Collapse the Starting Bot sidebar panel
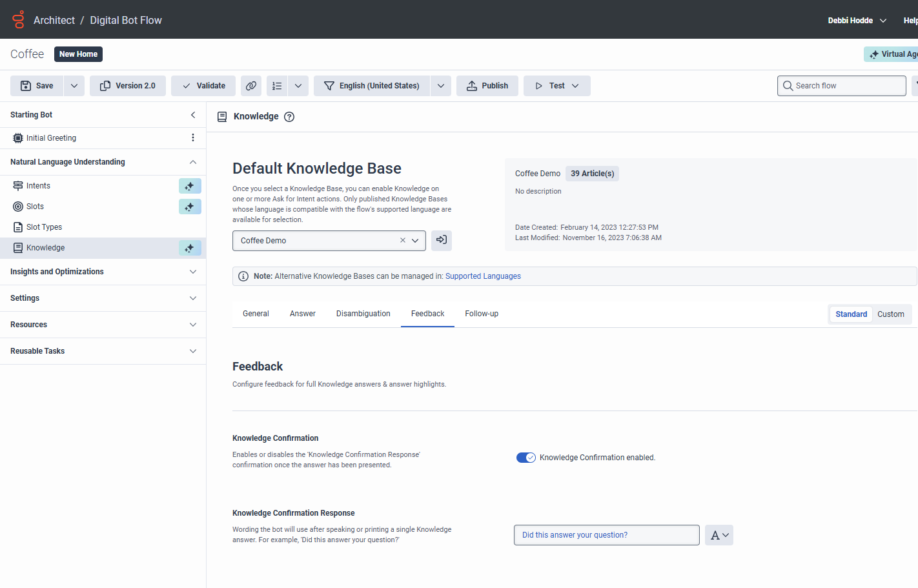 [x=193, y=115]
